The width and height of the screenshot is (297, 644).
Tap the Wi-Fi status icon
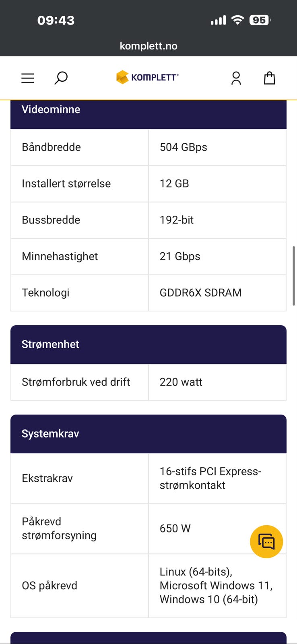click(238, 20)
